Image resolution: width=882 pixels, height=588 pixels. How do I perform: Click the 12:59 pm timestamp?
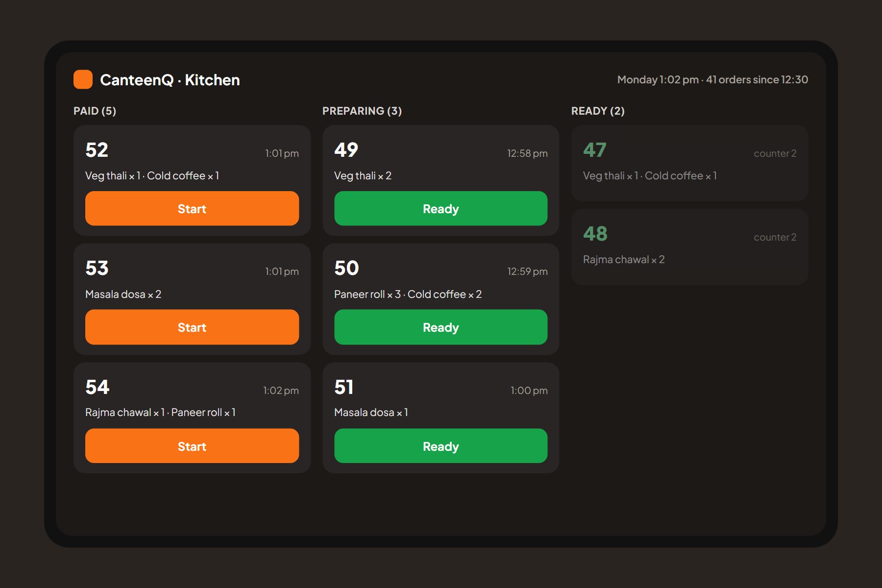click(527, 271)
